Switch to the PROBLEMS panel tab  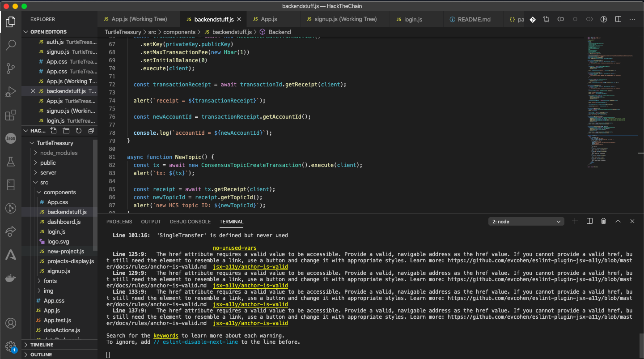coord(119,222)
